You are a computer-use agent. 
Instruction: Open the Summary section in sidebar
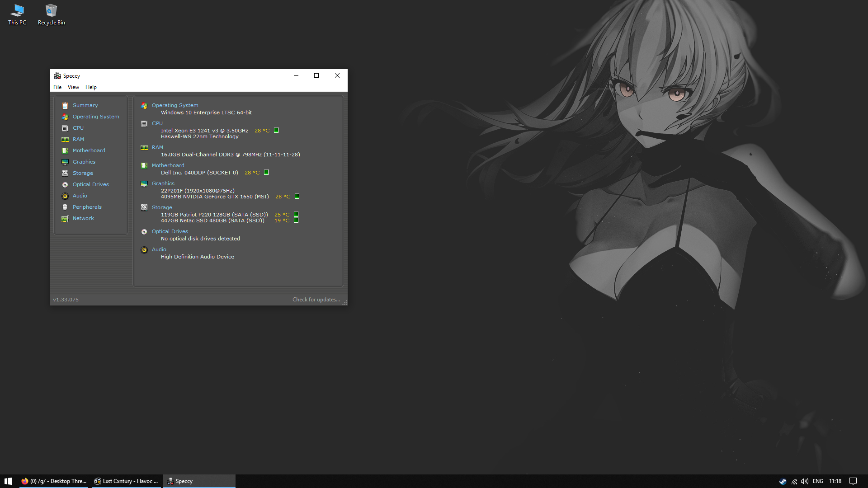(x=85, y=105)
